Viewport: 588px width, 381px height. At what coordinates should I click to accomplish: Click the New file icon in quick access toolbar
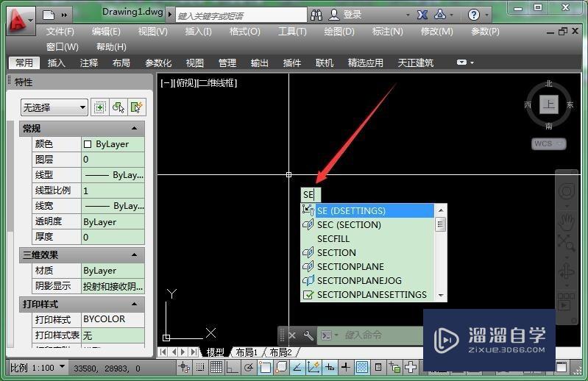click(49, 15)
